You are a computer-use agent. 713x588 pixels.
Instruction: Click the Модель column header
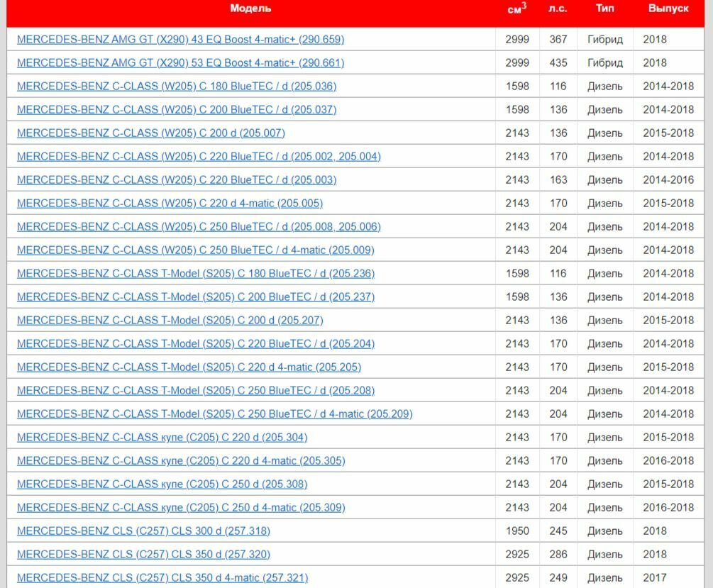(250, 9)
